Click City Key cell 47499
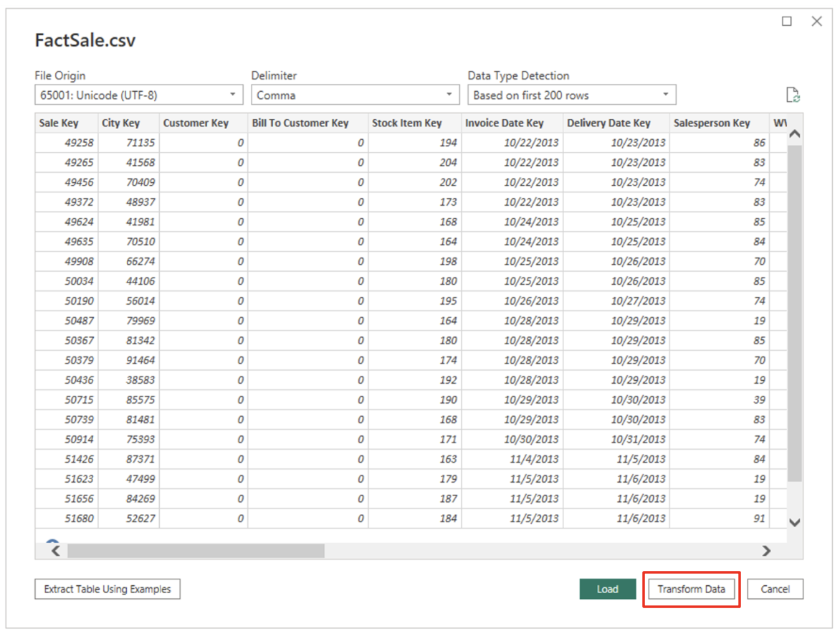The image size is (840, 634). tap(128, 479)
